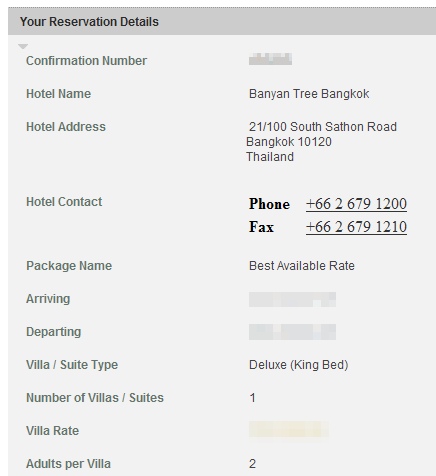436x476 pixels.
Task: Click the blurred Arriving date value
Action: click(292, 299)
